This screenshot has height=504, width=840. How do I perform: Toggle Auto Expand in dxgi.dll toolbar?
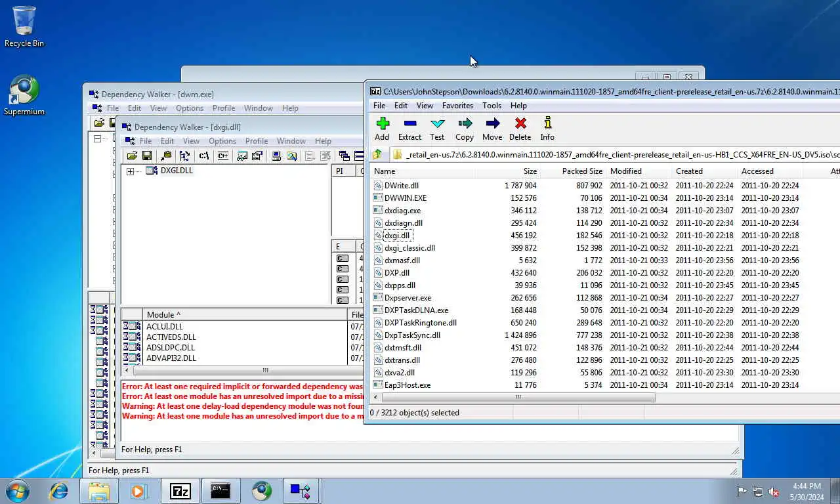pyautogui.click(x=185, y=156)
